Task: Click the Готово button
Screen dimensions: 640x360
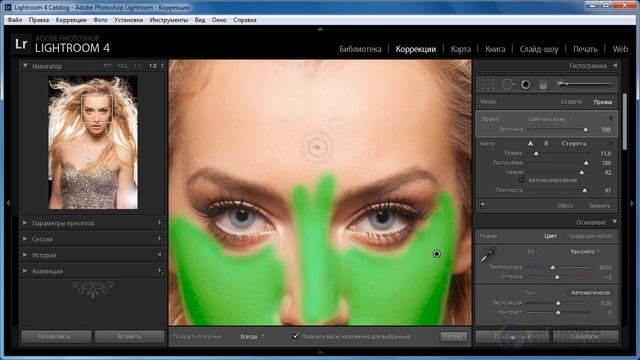Action: 453,336
